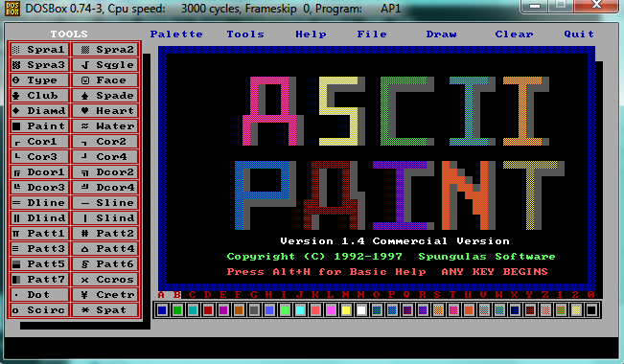Choose the red swatch under D

pos(208,310)
